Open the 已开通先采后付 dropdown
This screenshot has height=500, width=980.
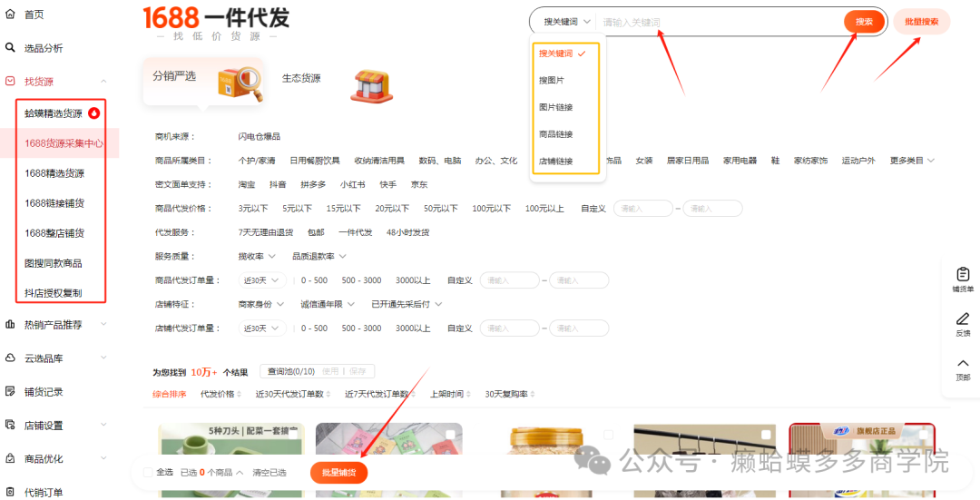click(407, 304)
